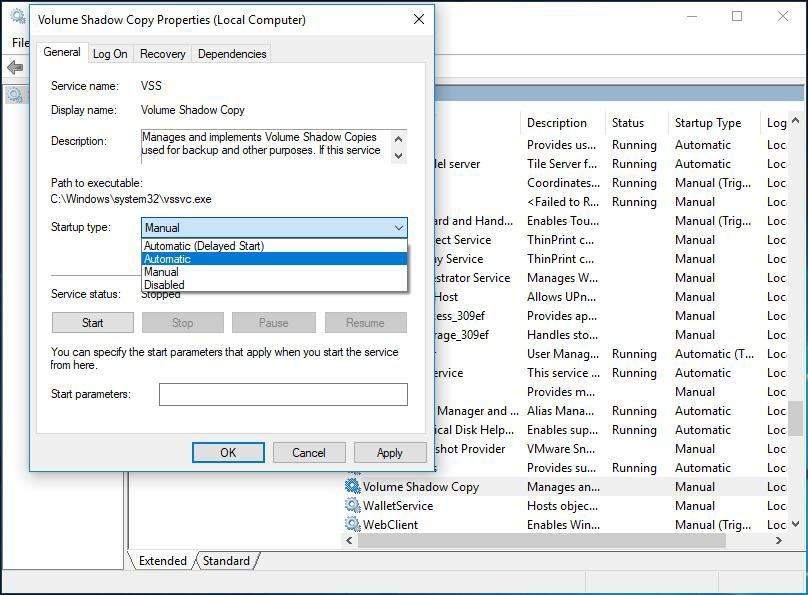Viewport: 808px width, 595px height.
Task: Click the WebClient service icon
Action: (354, 525)
